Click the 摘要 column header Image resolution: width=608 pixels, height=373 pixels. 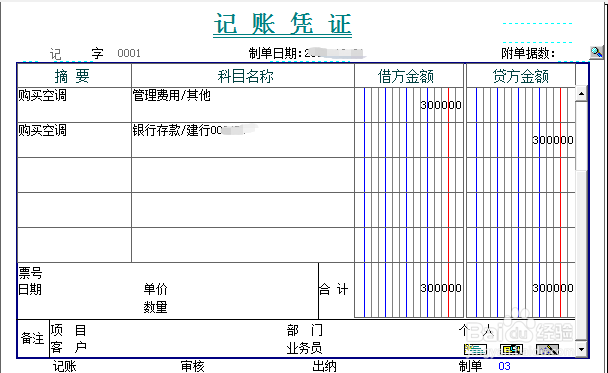(x=74, y=76)
